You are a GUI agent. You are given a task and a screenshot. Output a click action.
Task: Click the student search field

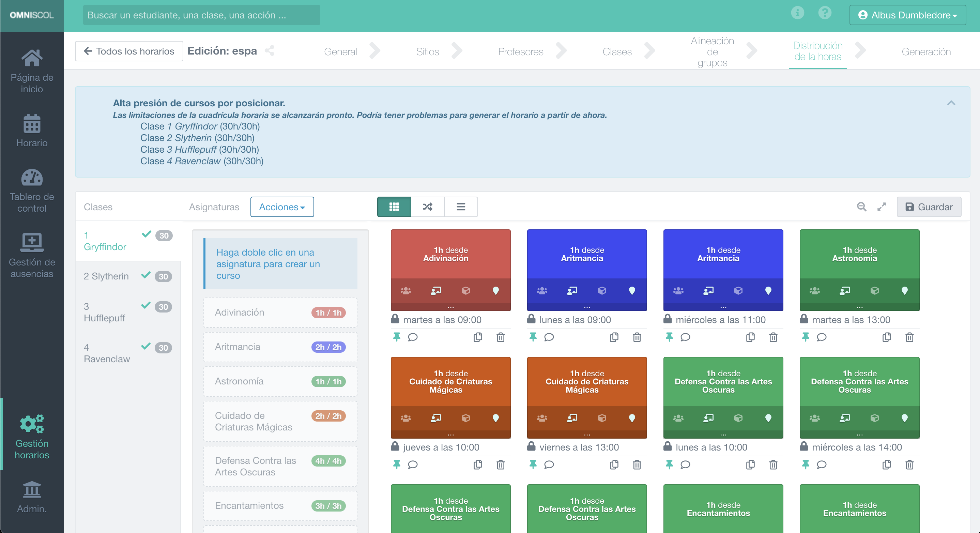tap(201, 15)
